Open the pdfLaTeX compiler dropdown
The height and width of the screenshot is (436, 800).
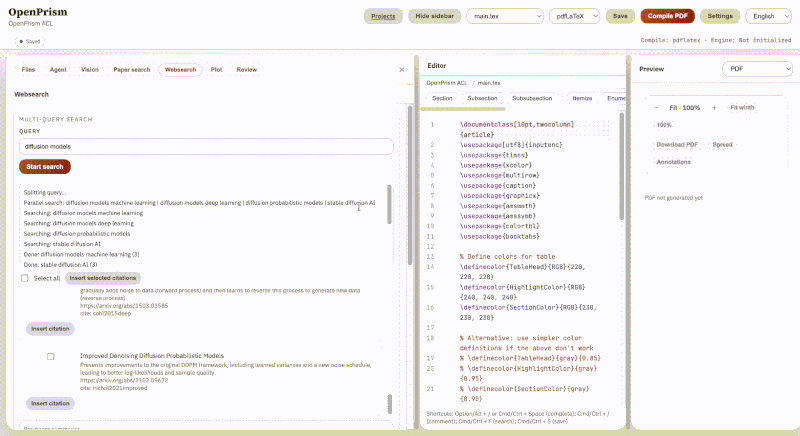pos(574,16)
